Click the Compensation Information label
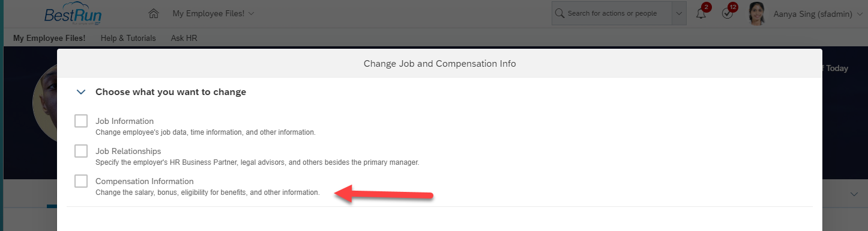Image resolution: width=868 pixels, height=231 pixels. 145,181
